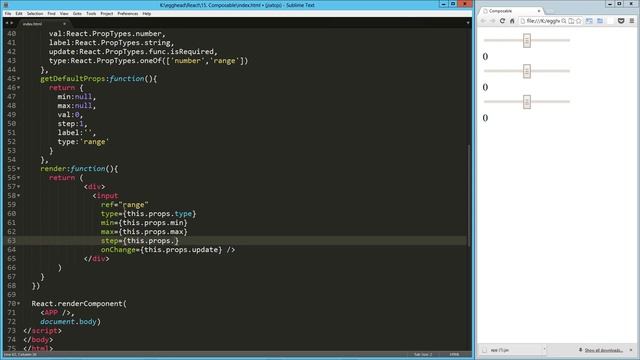640x360 pixels.
Task: Open the Pocket extension icon
Action: (x=621, y=21)
